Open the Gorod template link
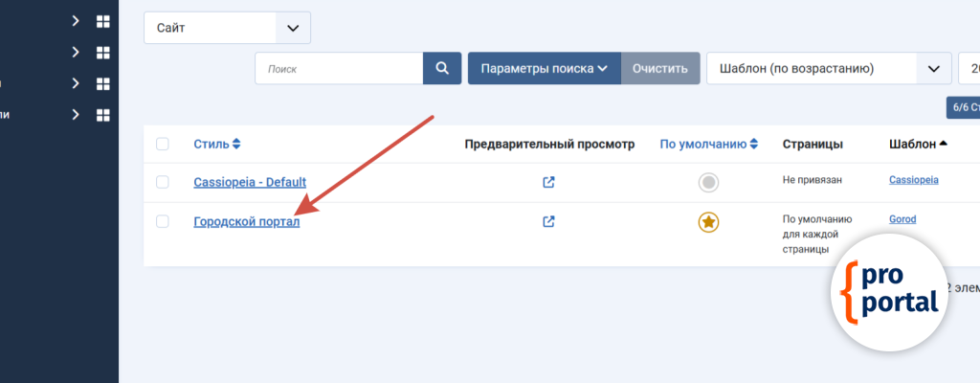 pos(902,219)
